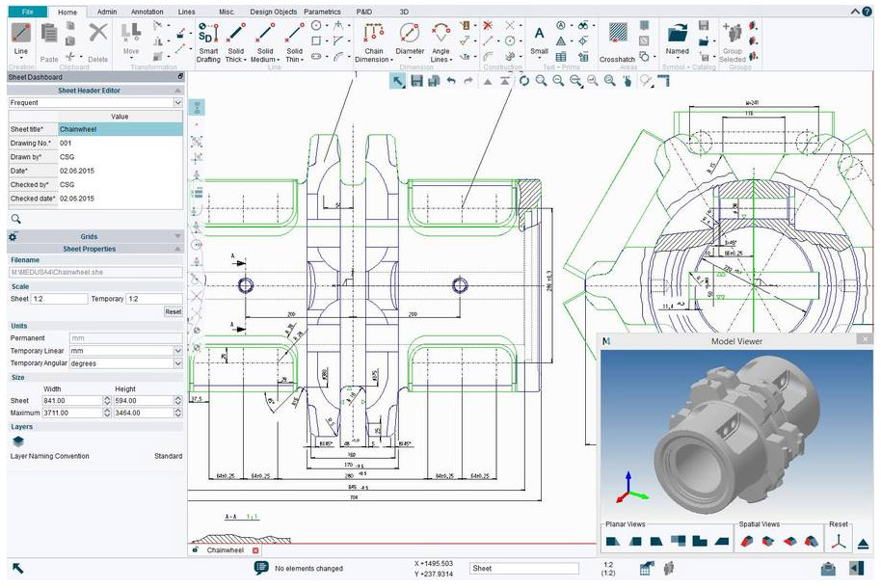
Task: Click the Angle Lines tool
Action: (440, 41)
